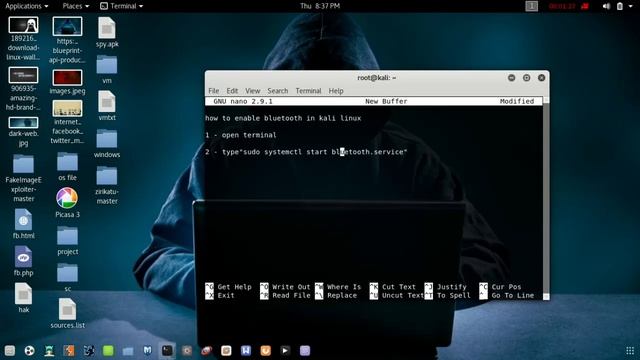Click the 'Write Out' shortcut label
Image resolution: width=640 pixels, height=360 pixels.
pos(291,287)
